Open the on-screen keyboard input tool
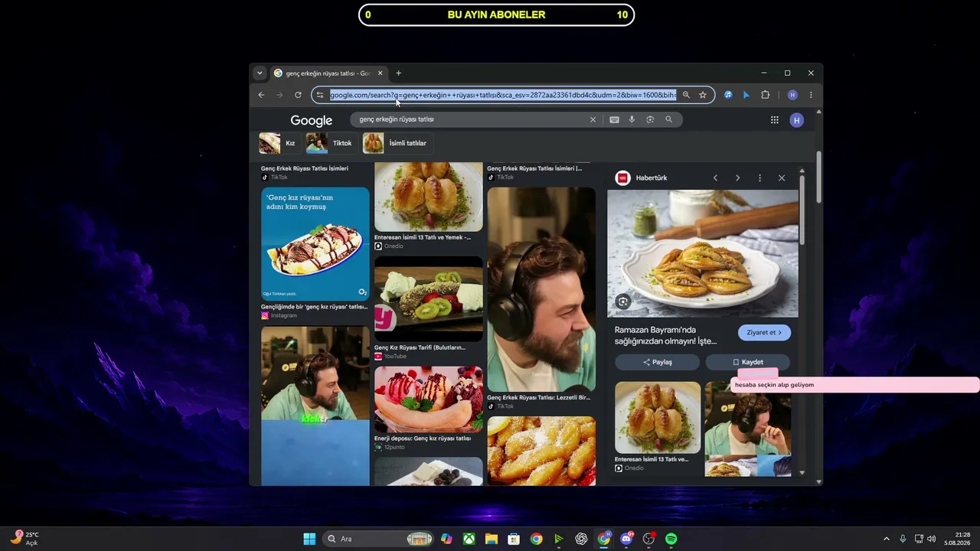The image size is (980, 551). tap(614, 119)
